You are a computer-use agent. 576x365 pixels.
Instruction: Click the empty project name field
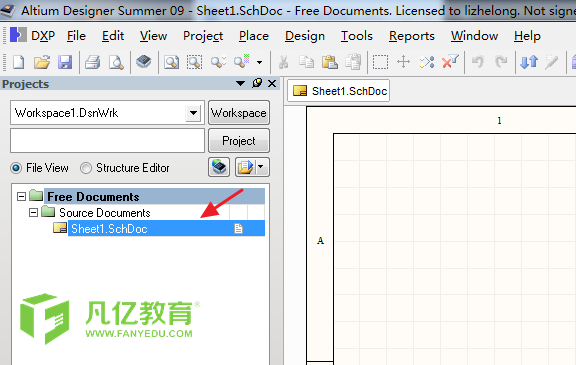point(107,141)
